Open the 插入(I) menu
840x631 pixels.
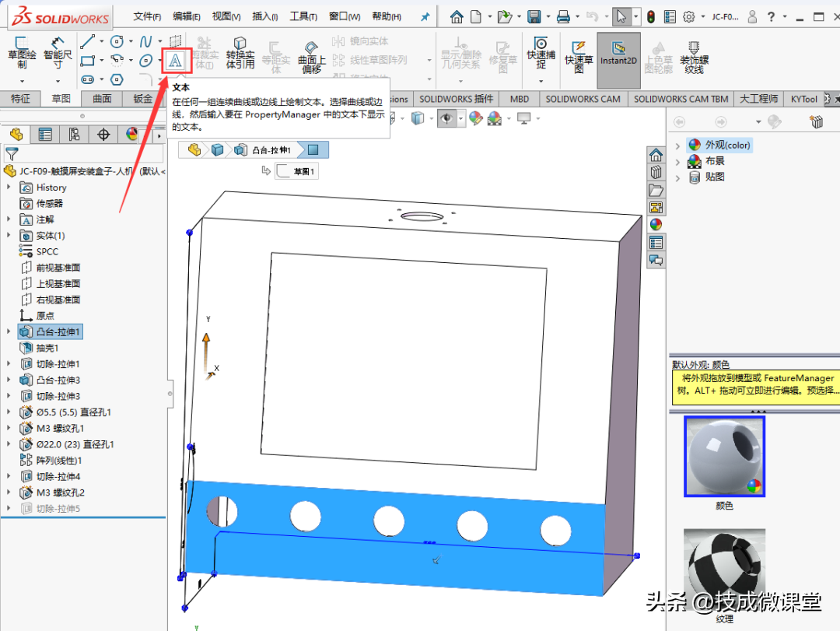click(265, 16)
